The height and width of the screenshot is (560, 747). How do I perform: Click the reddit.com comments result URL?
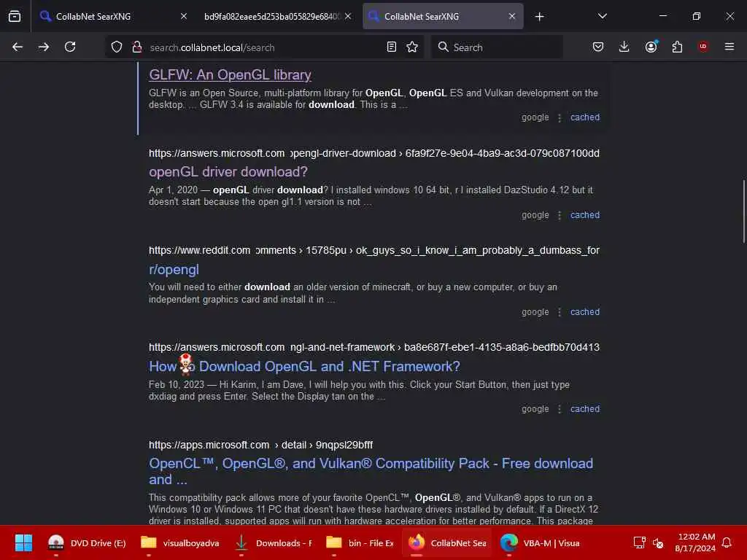374,250
